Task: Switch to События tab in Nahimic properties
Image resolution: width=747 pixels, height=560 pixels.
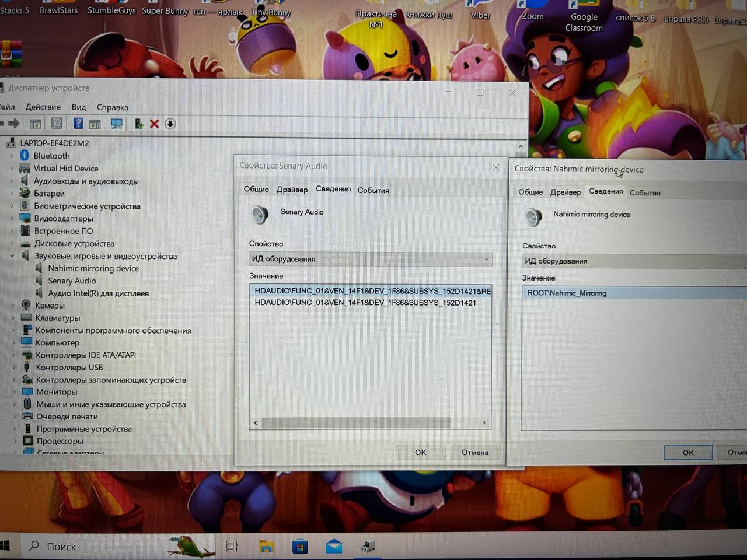Action: (645, 192)
